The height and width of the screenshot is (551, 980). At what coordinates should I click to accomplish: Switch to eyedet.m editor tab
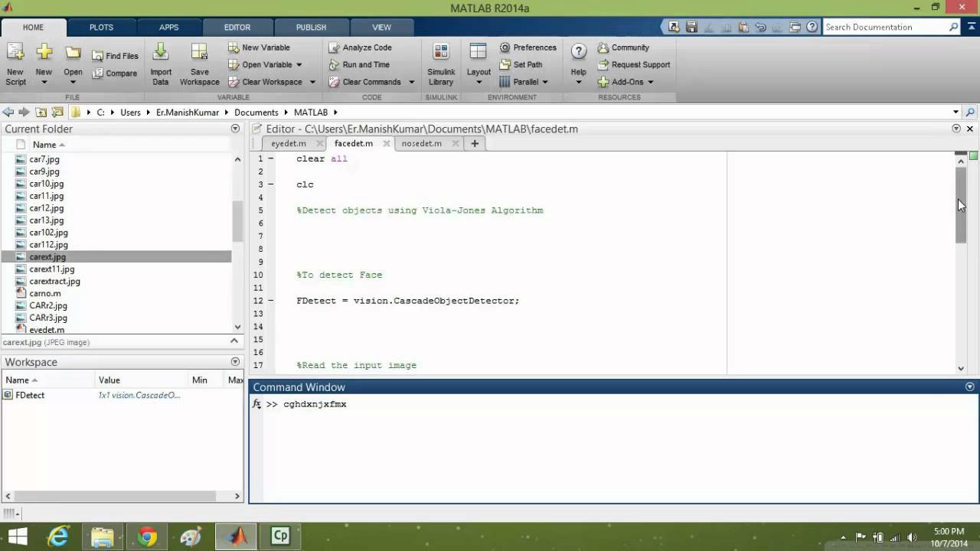[289, 143]
